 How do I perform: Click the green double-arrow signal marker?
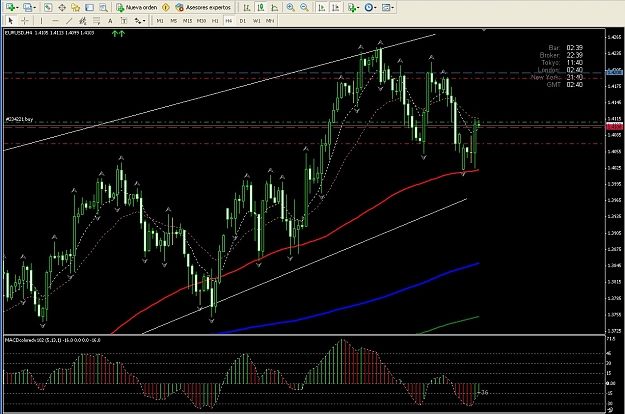pyautogui.click(x=118, y=33)
